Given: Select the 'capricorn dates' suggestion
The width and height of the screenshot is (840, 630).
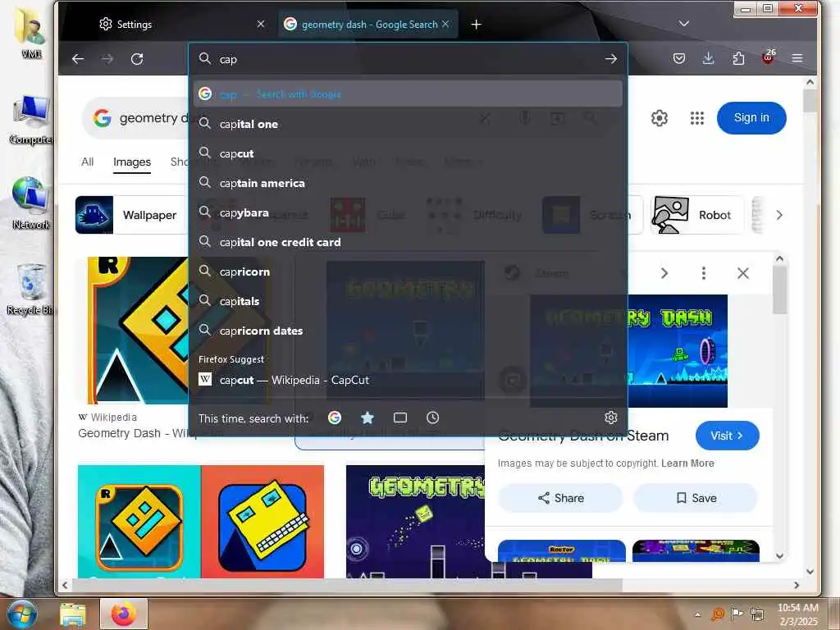Looking at the screenshot, I should [409, 330].
